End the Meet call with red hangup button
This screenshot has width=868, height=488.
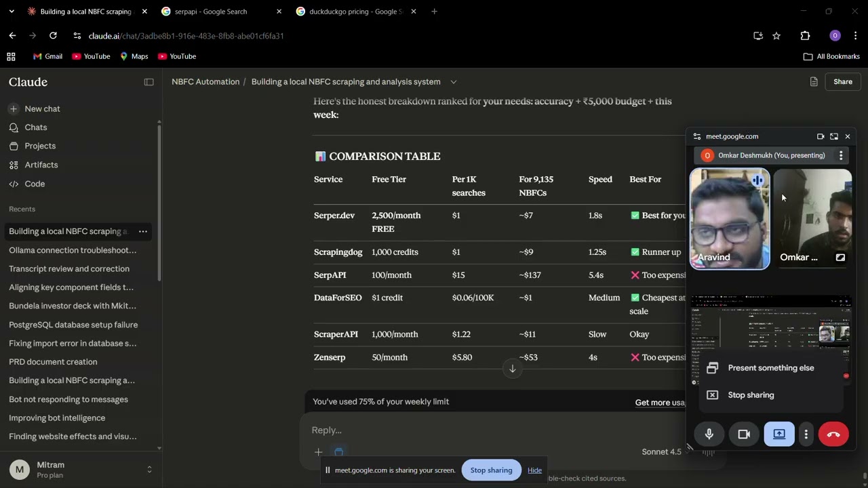833,434
